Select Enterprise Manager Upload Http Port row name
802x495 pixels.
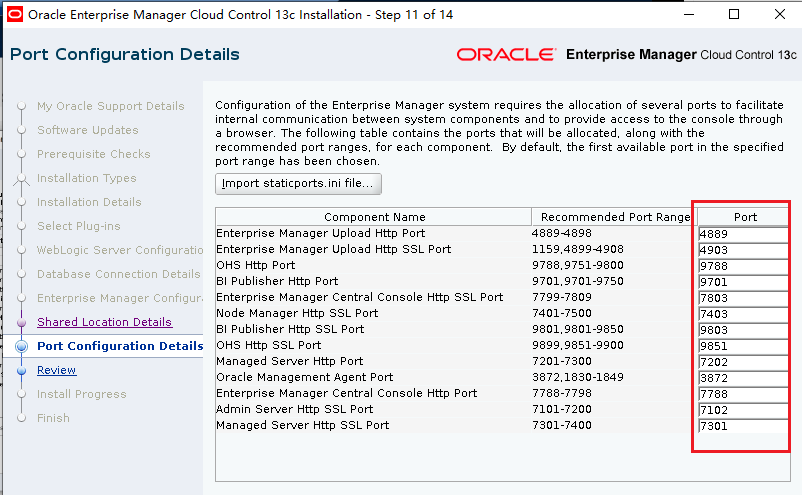tap(321, 233)
